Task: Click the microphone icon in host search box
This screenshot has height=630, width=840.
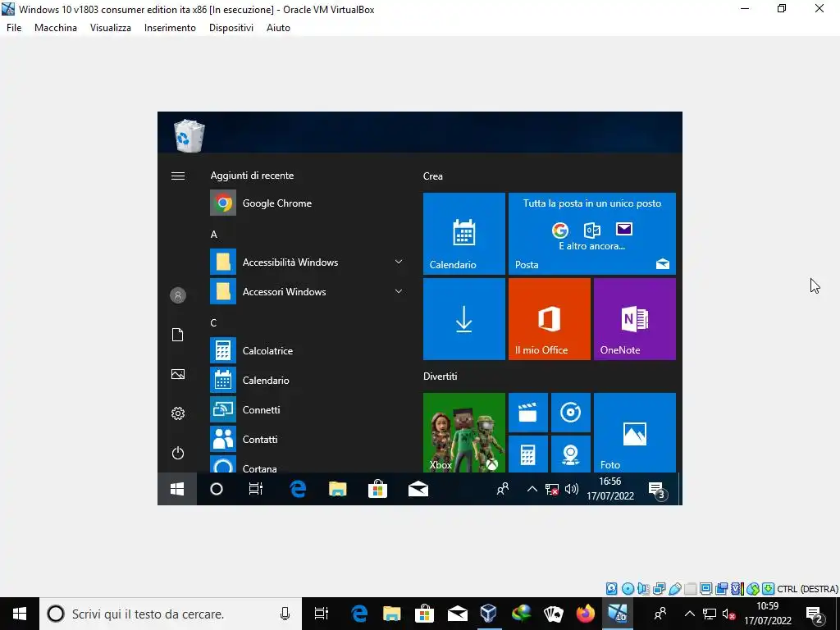Action: coord(285,614)
